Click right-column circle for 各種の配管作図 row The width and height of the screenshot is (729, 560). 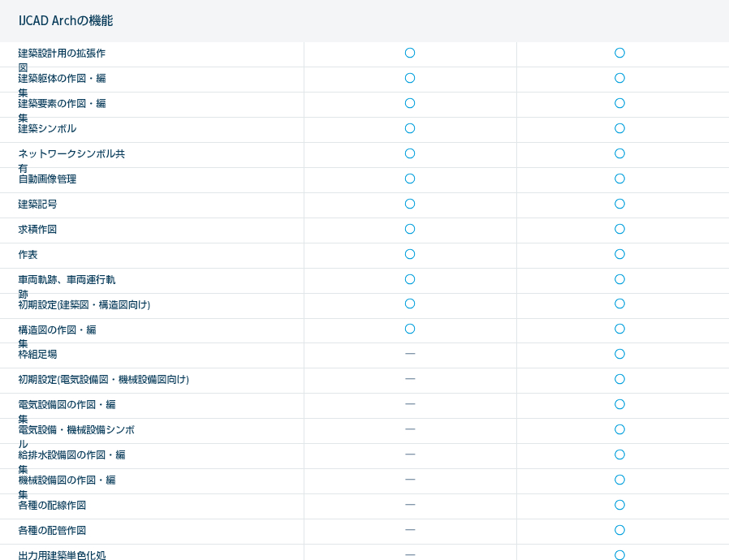pos(619,530)
